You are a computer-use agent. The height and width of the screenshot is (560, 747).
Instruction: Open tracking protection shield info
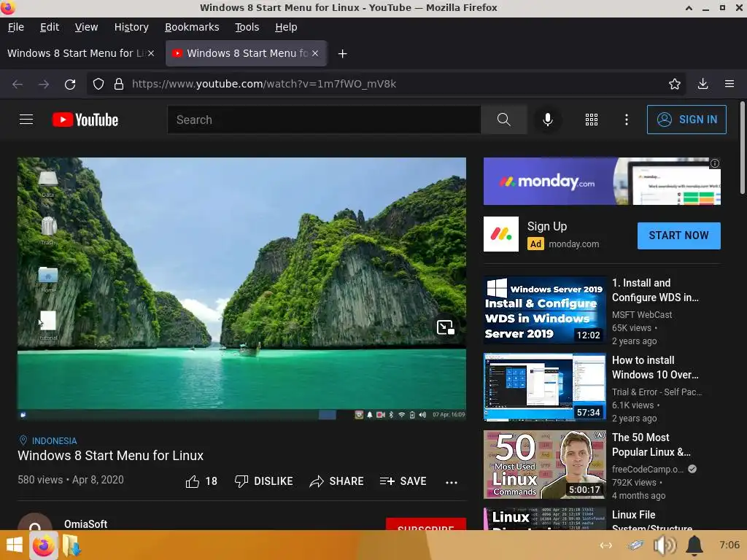(x=98, y=85)
